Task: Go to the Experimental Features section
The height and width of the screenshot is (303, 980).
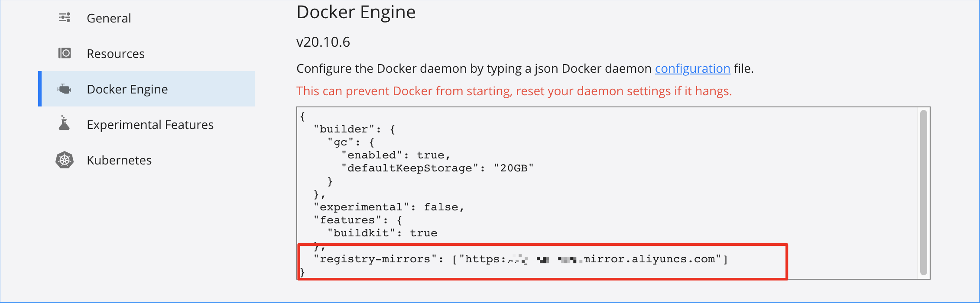Action: (150, 125)
